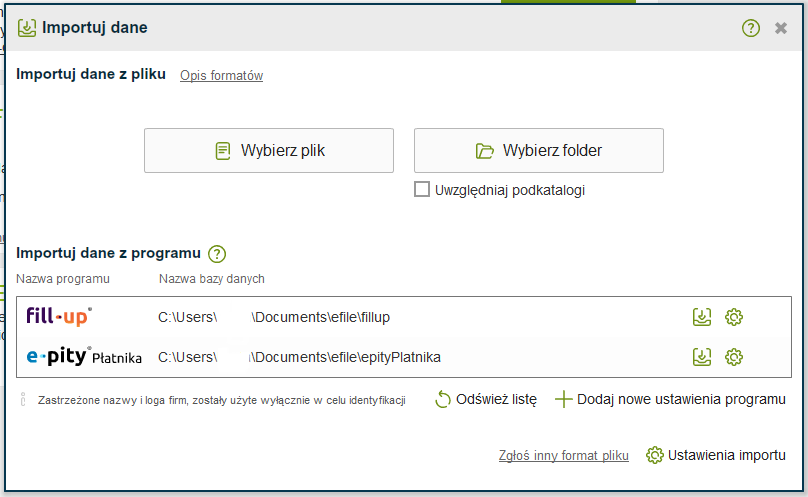The image size is (808, 497).
Task: Show help for Importuj dane z programu
Action: pos(217,254)
